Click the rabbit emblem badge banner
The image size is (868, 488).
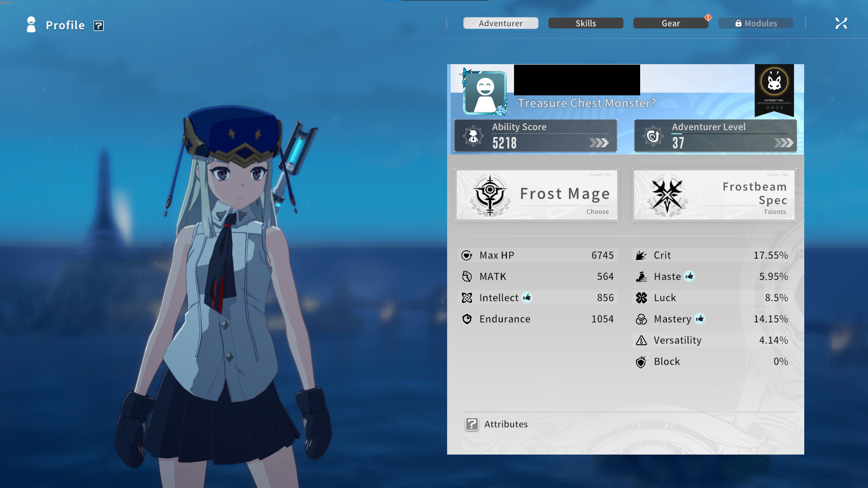click(x=774, y=89)
